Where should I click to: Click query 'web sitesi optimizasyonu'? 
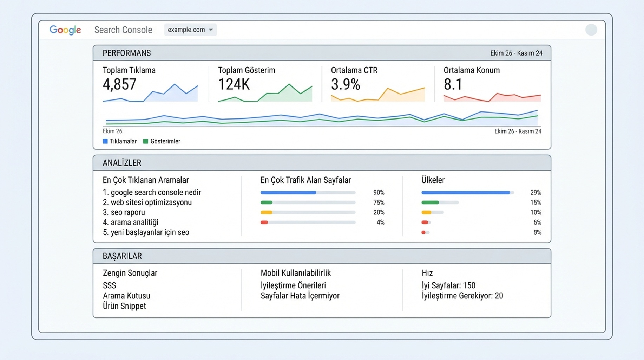[147, 202]
